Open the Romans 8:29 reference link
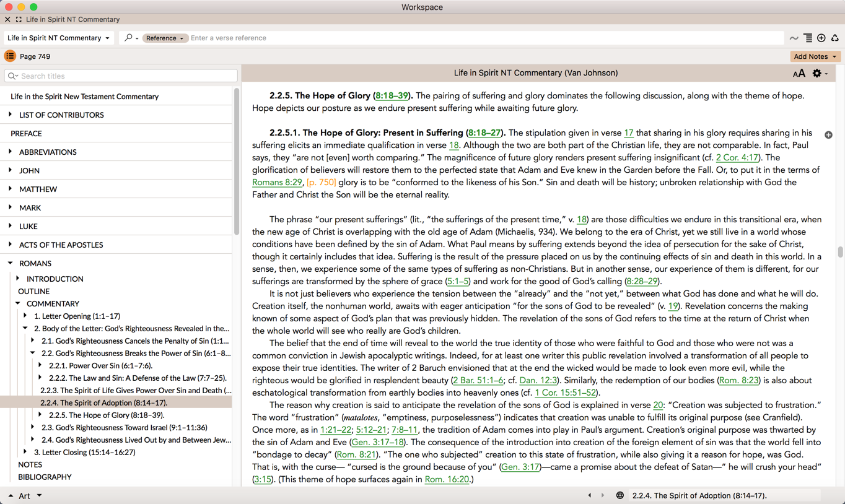Viewport: 845px width, 504px height. click(x=277, y=183)
